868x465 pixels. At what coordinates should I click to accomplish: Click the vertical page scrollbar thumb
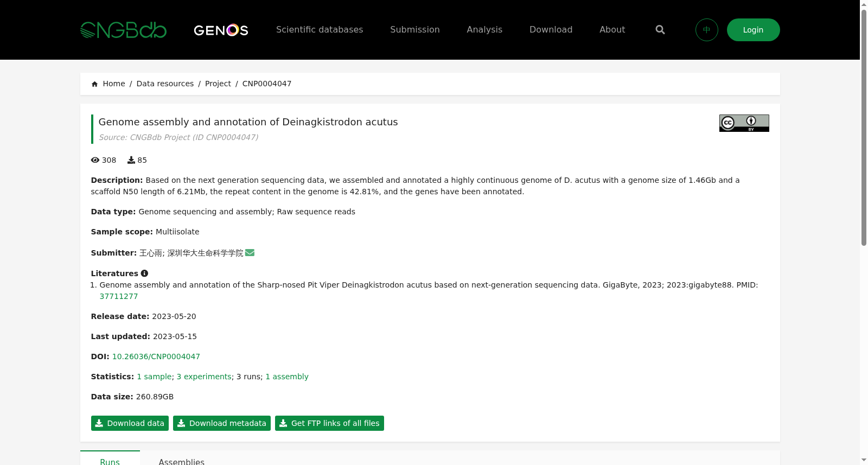click(x=864, y=128)
